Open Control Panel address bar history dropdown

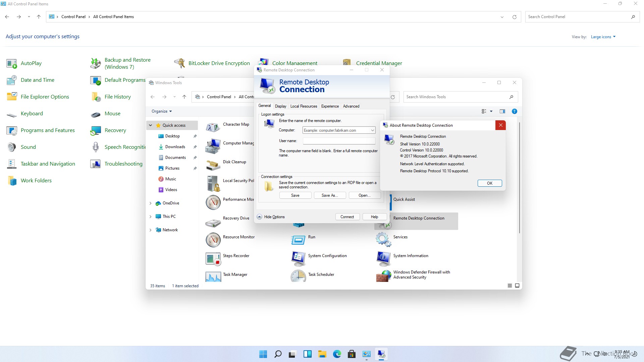coord(502,17)
